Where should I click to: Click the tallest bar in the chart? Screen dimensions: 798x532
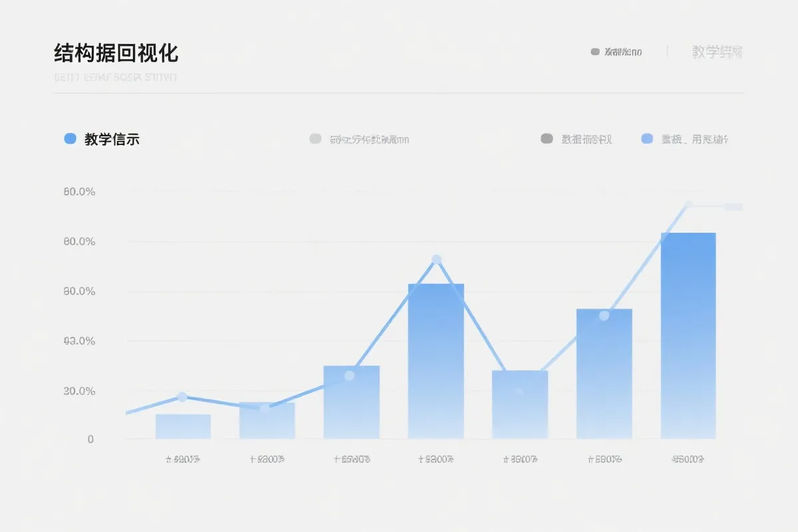coord(688,332)
